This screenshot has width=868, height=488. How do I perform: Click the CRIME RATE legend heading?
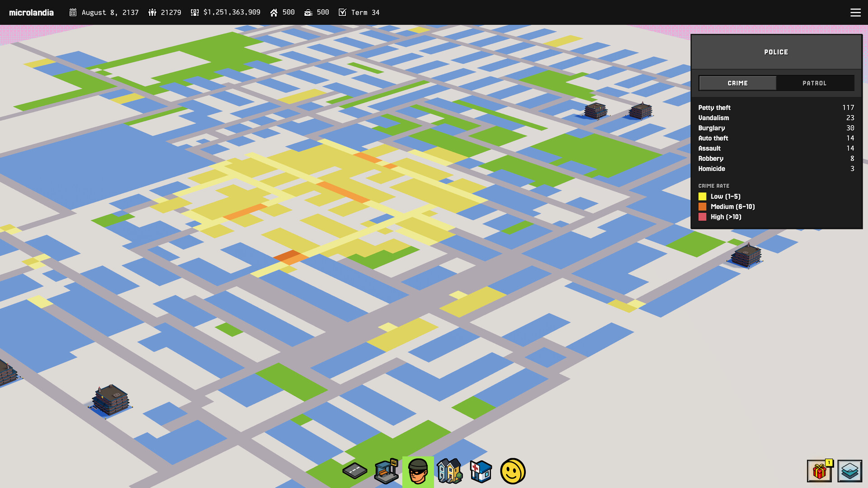[714, 186]
